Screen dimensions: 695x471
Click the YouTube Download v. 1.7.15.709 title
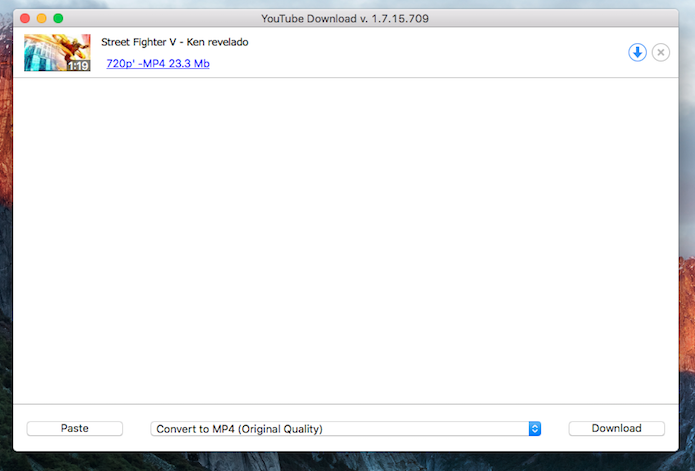345,19
